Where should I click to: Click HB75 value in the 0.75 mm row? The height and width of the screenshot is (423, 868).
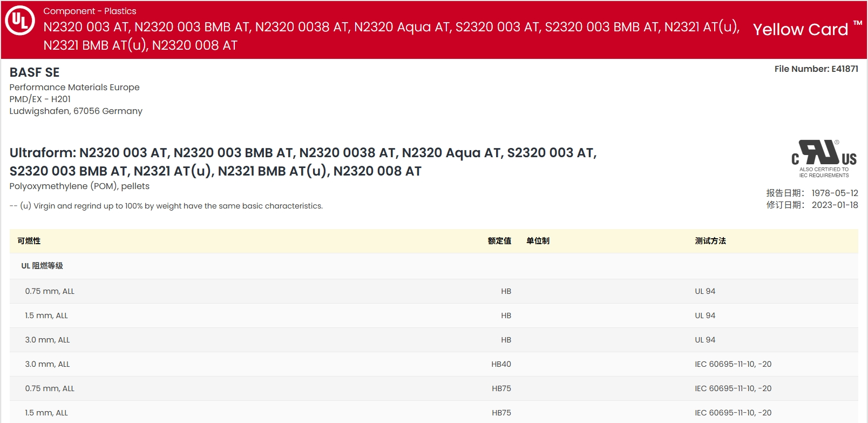pos(501,388)
